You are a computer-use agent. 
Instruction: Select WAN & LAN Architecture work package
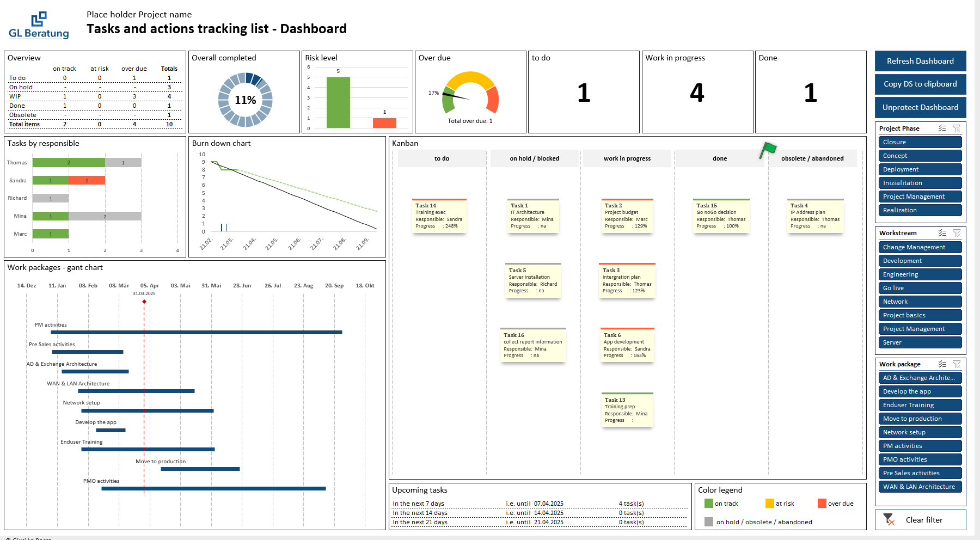(x=920, y=487)
